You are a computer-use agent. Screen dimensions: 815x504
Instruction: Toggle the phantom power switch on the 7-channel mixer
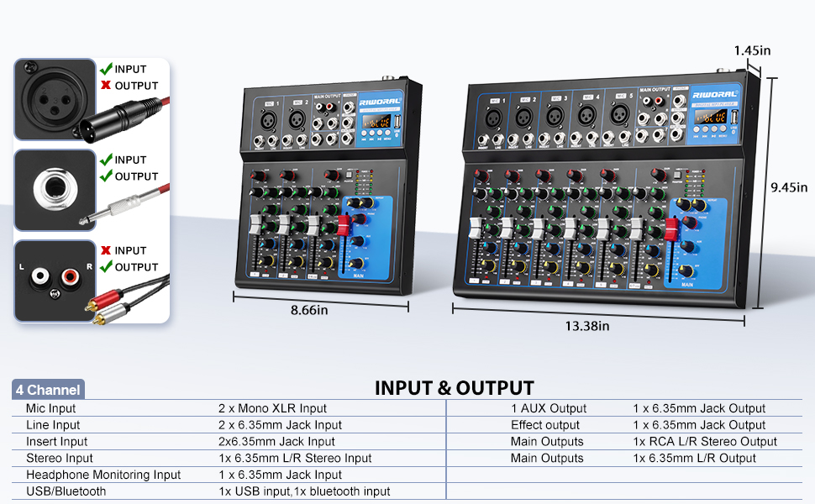[676, 176]
